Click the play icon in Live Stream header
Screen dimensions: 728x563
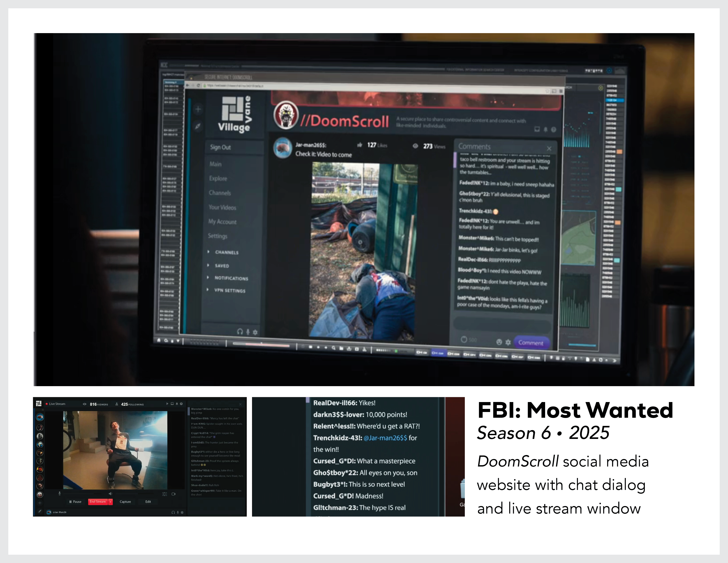[167, 404]
